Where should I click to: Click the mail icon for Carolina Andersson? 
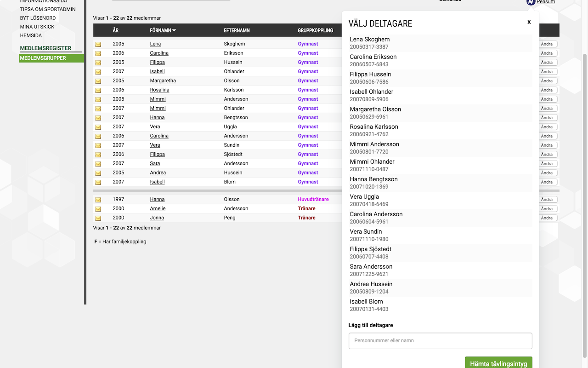[98, 136]
